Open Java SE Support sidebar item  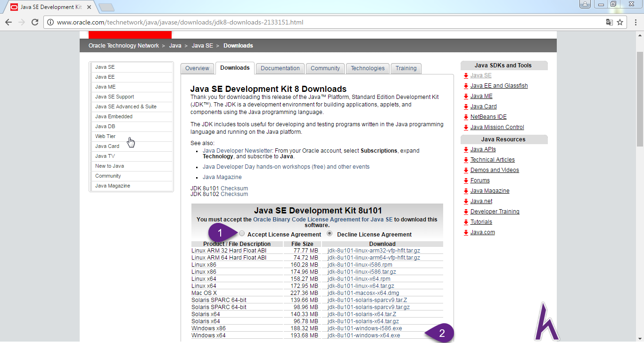(132, 97)
